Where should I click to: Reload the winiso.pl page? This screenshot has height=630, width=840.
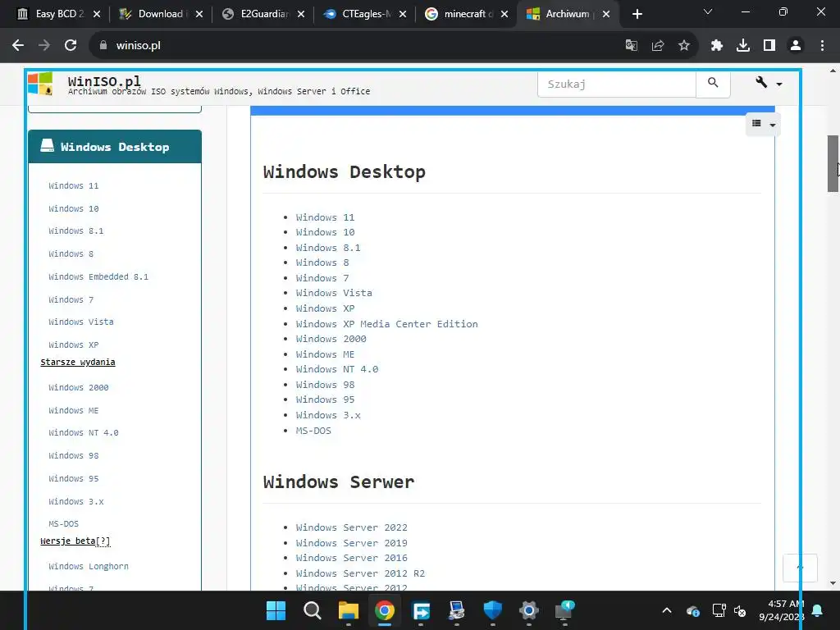coord(71,46)
